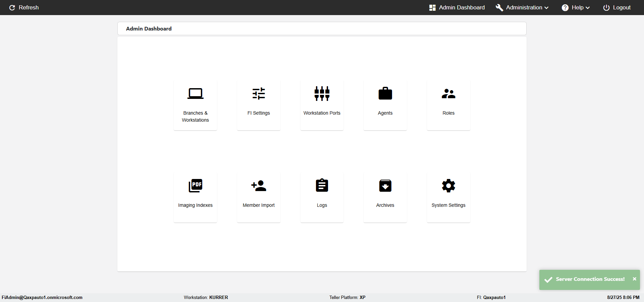Dismiss the Server Connection Success toast
Screen dimensions: 644x302
click(x=634, y=279)
